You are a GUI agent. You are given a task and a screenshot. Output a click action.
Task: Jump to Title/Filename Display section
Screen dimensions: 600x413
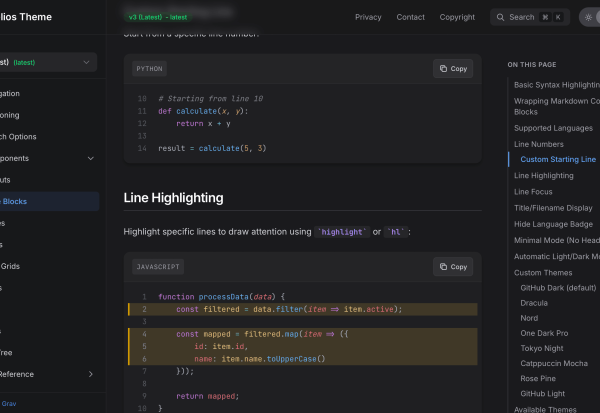pos(553,208)
